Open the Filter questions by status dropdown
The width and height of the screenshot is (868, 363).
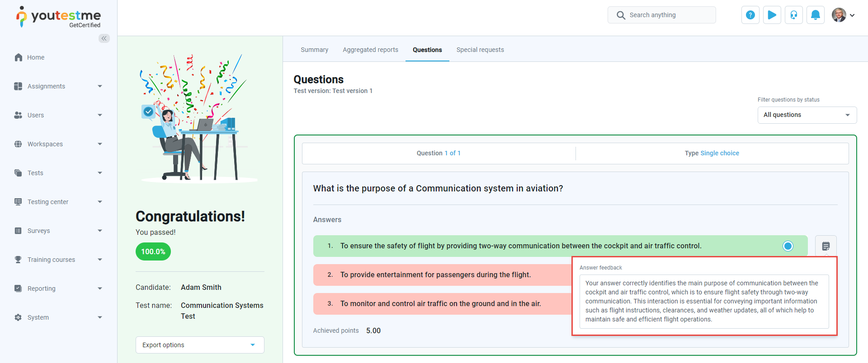click(x=807, y=115)
